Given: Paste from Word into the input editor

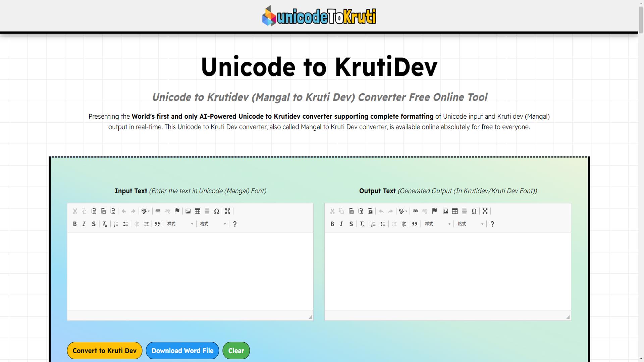Looking at the screenshot, I should click(113, 211).
